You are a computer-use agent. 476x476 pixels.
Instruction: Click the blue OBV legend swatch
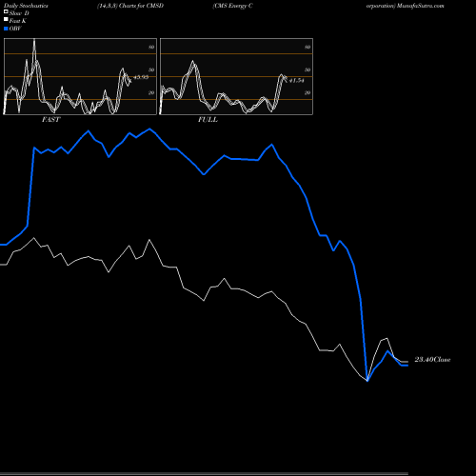point(6,29)
